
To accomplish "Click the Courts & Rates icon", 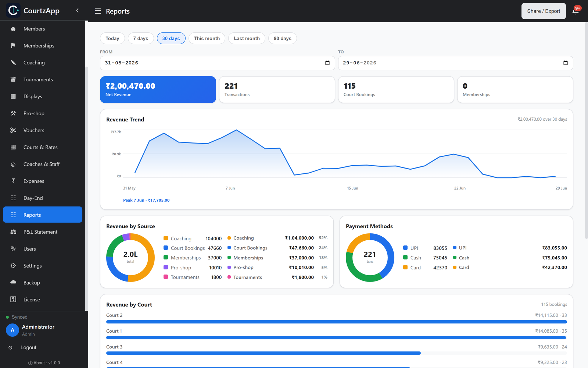I will tap(13, 147).
